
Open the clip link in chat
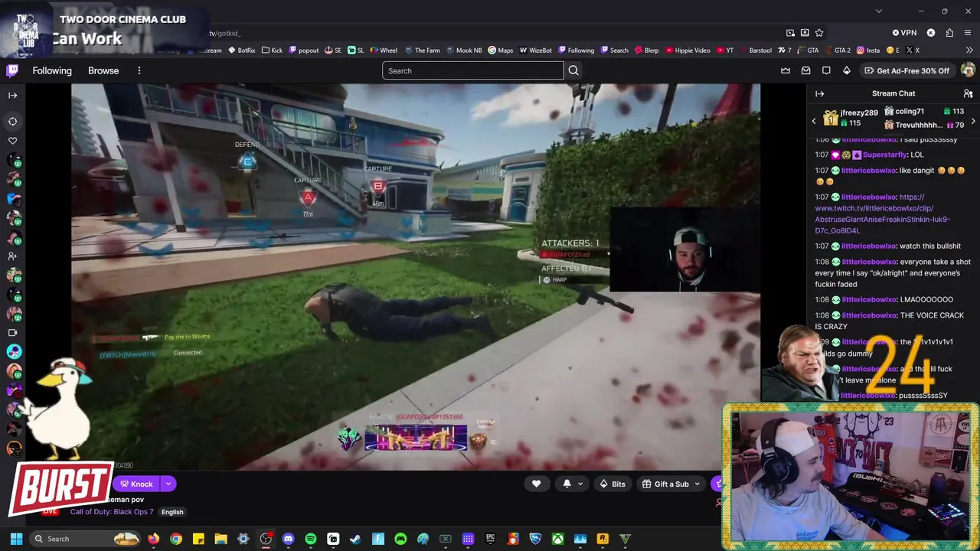[882, 214]
